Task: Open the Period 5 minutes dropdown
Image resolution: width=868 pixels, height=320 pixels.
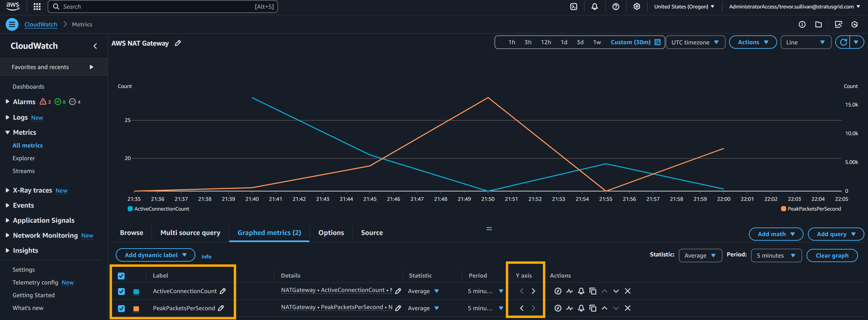Action: click(776, 255)
